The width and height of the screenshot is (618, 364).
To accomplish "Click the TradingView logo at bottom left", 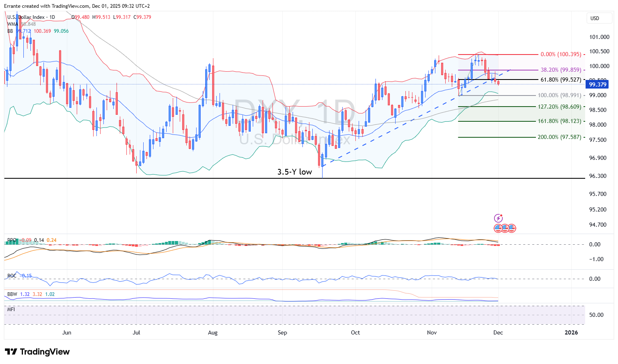I will point(37,352).
